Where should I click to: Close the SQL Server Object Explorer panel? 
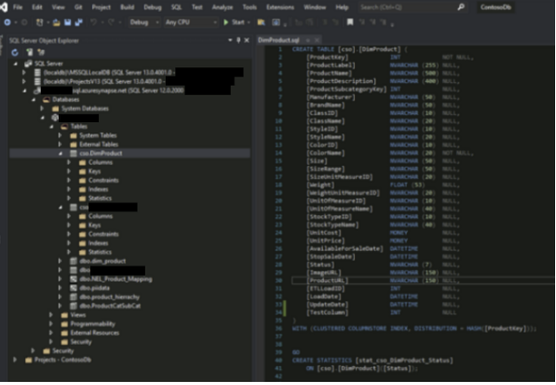[247, 40]
